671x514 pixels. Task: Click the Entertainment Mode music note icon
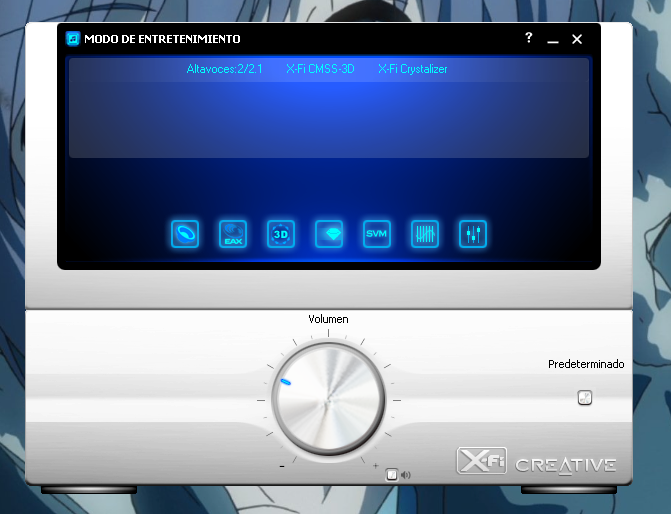(x=73, y=39)
